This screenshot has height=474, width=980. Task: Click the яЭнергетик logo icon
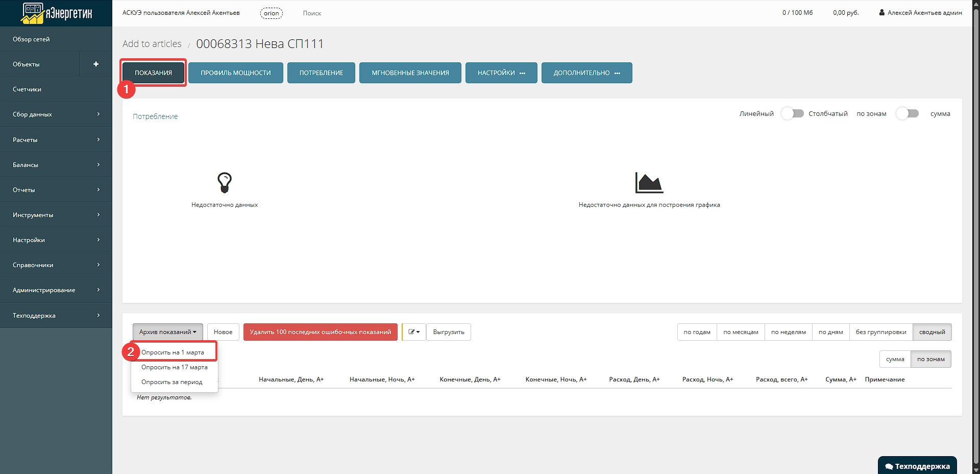coord(33,13)
